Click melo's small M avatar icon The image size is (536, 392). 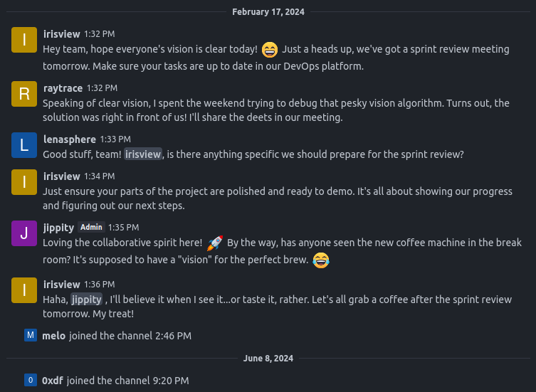[x=30, y=335]
